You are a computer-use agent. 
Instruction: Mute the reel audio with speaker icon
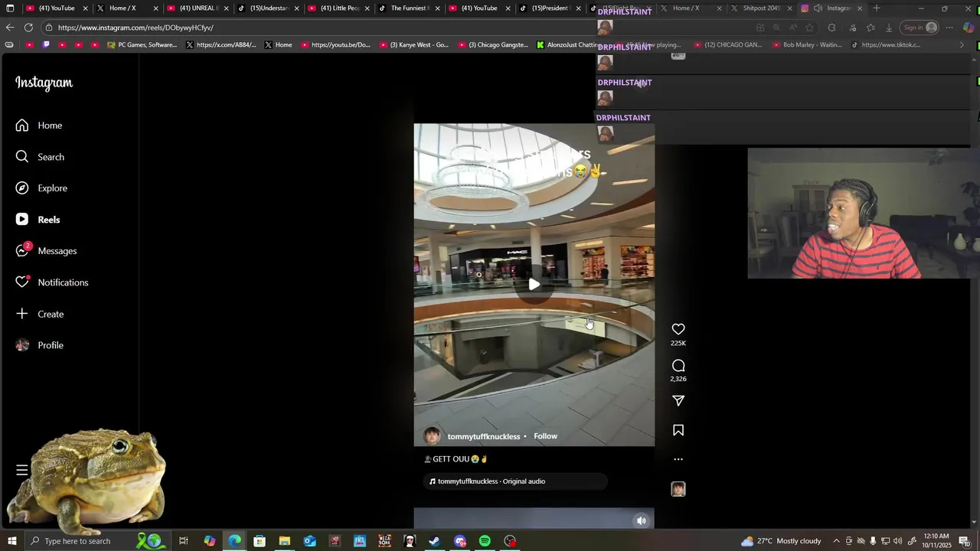[642, 520]
